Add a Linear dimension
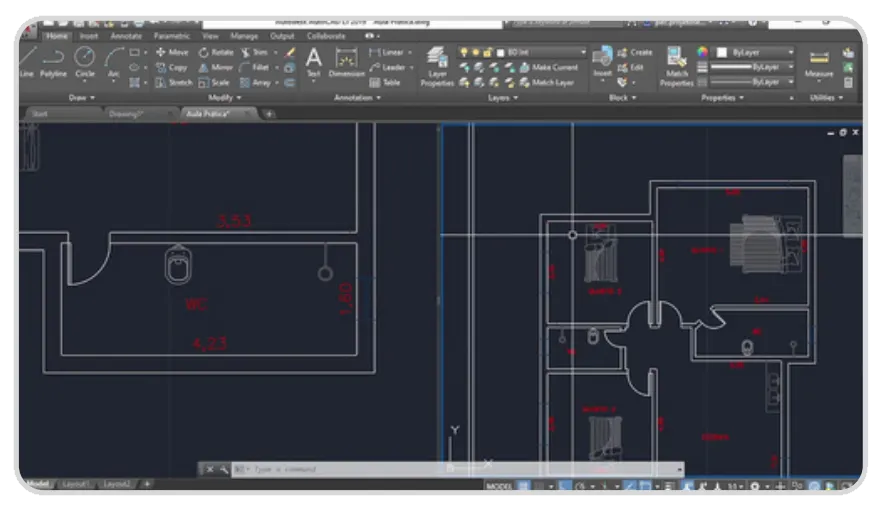The width and height of the screenshot is (885, 507). coord(386,53)
